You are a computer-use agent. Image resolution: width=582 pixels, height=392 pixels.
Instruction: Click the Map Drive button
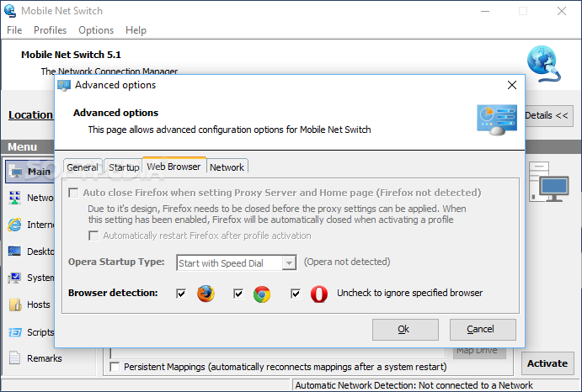[479, 352]
